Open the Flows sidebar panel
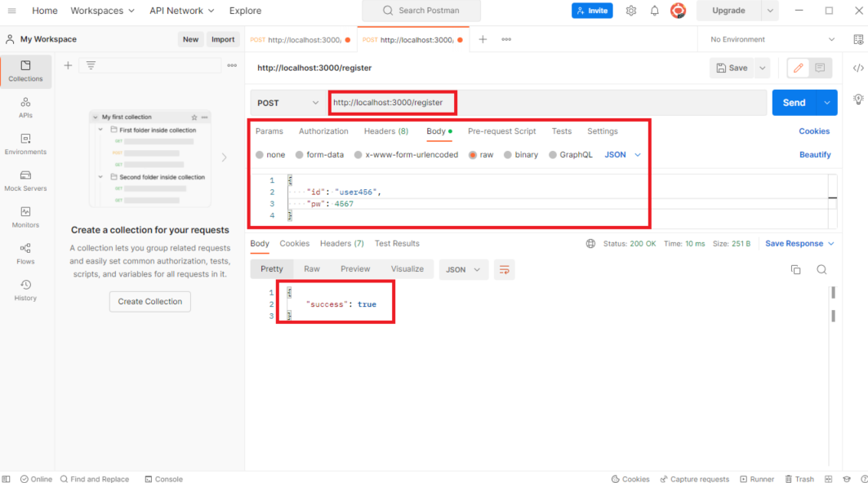This screenshot has height=483, width=868. point(25,254)
